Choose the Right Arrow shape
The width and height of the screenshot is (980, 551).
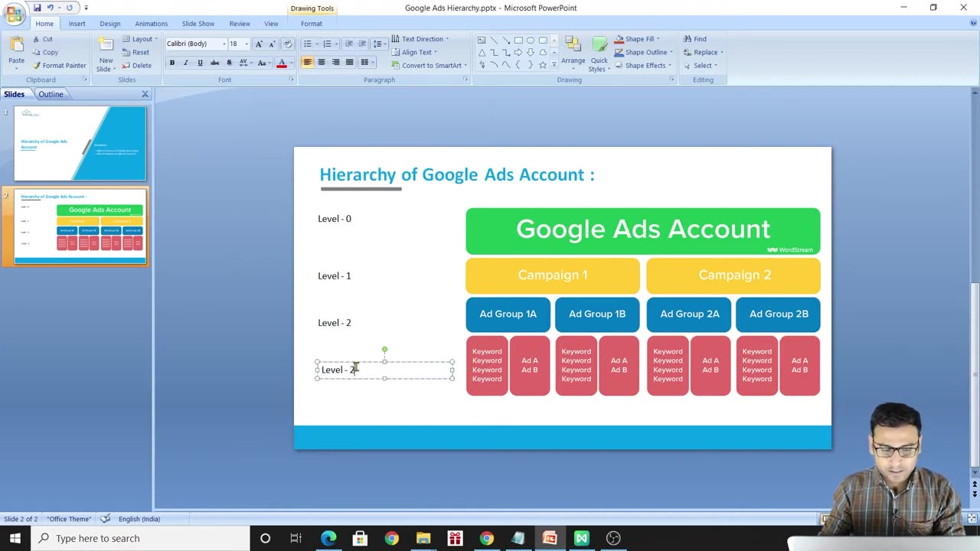(x=518, y=52)
